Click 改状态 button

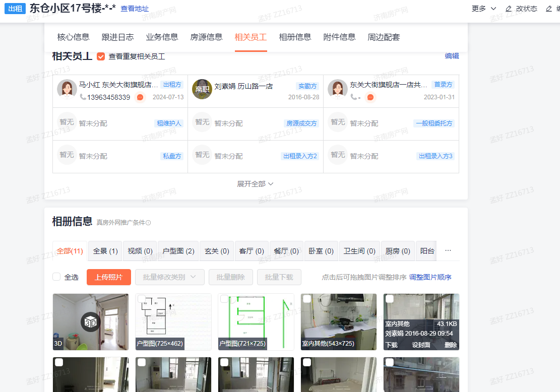click(x=521, y=9)
